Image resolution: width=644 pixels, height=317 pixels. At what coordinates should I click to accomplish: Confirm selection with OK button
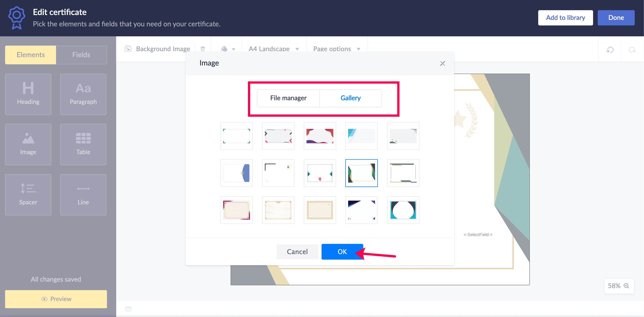pos(342,252)
